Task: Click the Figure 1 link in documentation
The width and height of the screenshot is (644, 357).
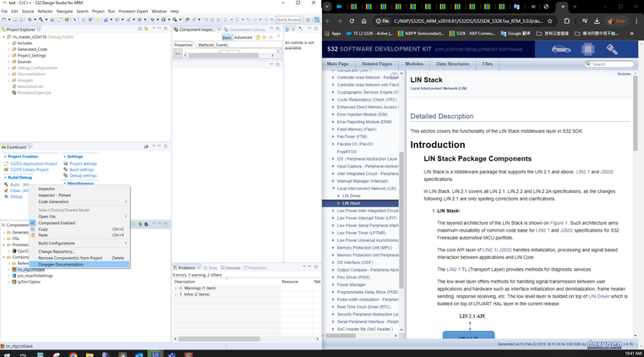Action: (559, 222)
